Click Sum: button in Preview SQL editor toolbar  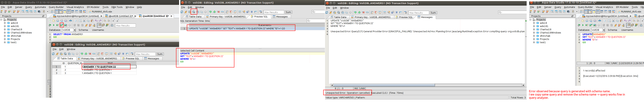[x=289, y=12]
